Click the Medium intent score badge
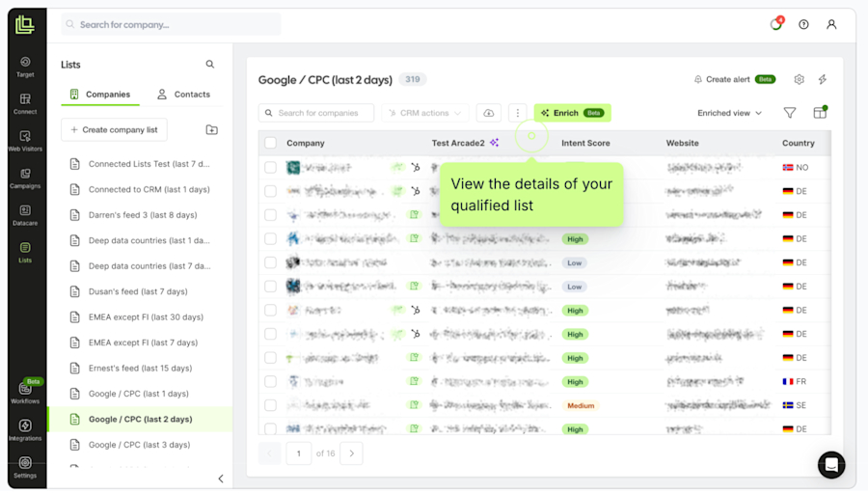This screenshot has height=494, width=868. pyautogui.click(x=581, y=405)
